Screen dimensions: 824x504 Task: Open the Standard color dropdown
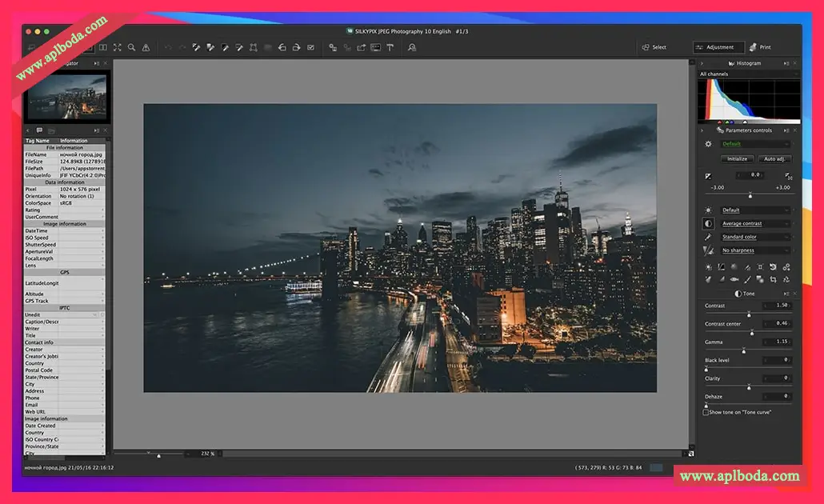pos(755,237)
